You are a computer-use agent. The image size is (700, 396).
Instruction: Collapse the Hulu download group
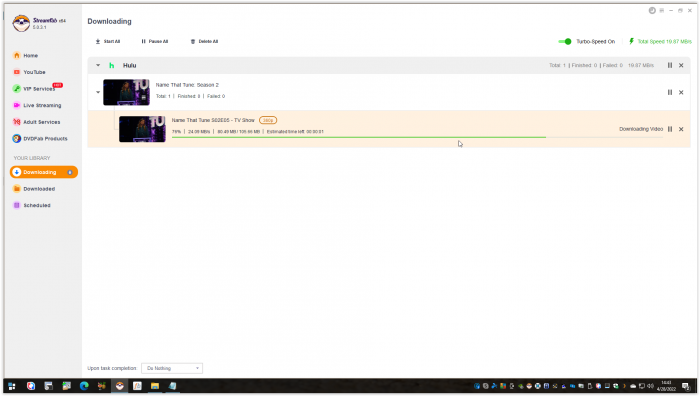click(98, 65)
